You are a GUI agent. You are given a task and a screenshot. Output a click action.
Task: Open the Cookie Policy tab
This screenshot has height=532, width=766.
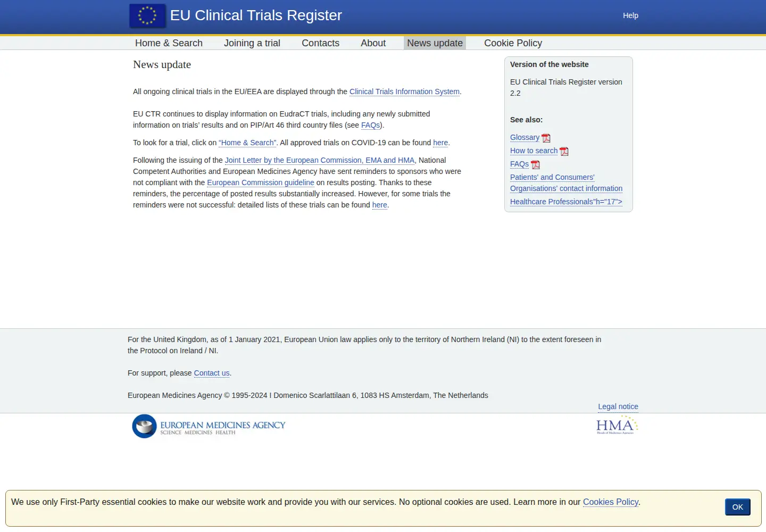513,43
